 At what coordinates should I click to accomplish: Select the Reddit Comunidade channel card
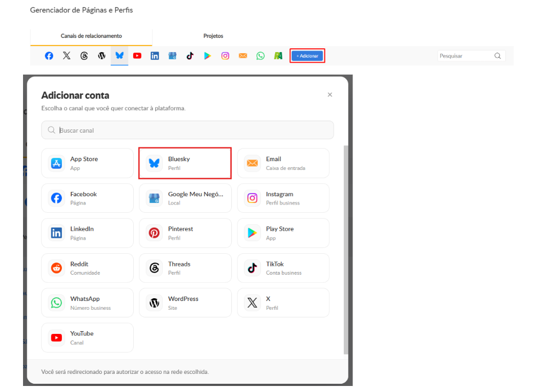pos(87,268)
